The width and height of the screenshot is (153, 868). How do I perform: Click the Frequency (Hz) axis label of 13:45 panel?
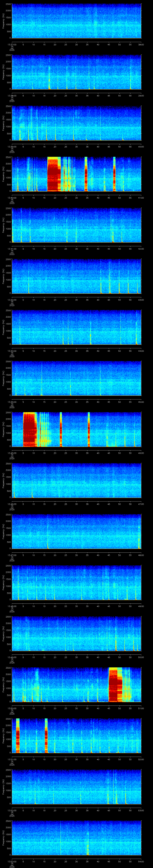pos(4,429)
